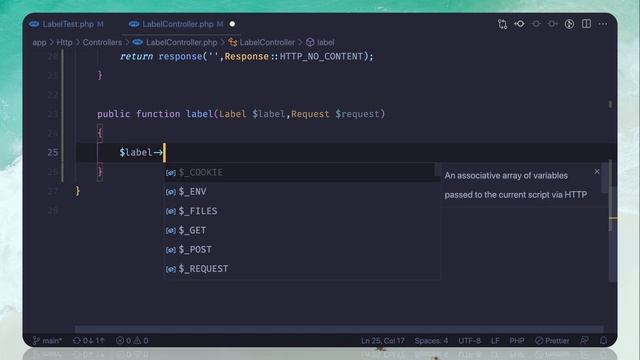Image resolution: width=640 pixels, height=360 pixels.
Task: Click the $label-> code on line 25
Action: point(141,152)
